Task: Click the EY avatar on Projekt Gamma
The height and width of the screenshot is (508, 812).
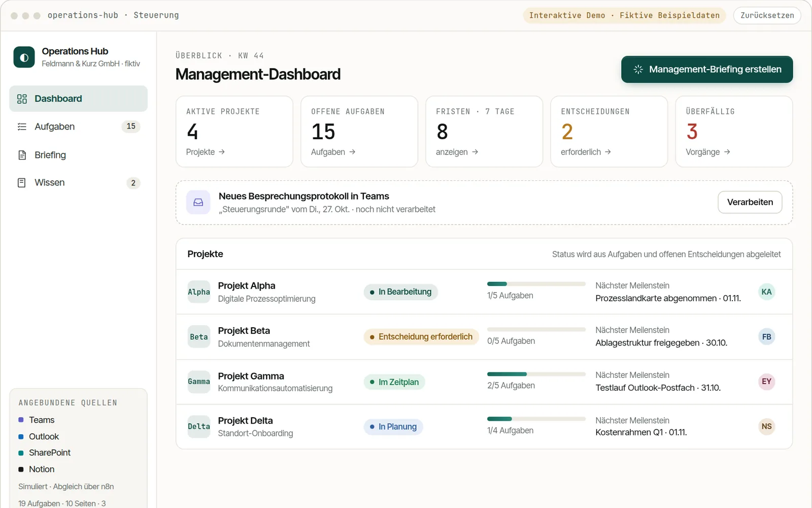Action: [766, 382]
